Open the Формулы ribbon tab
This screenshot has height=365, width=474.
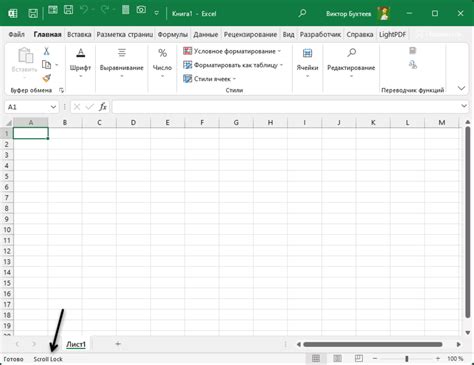pos(173,34)
